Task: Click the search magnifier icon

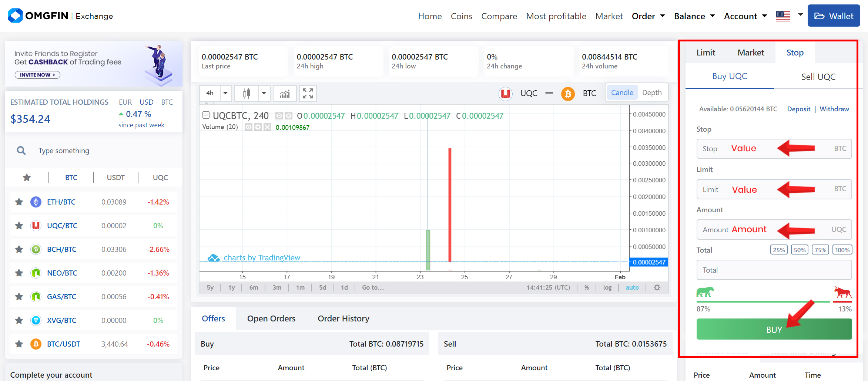Action: coord(21,151)
